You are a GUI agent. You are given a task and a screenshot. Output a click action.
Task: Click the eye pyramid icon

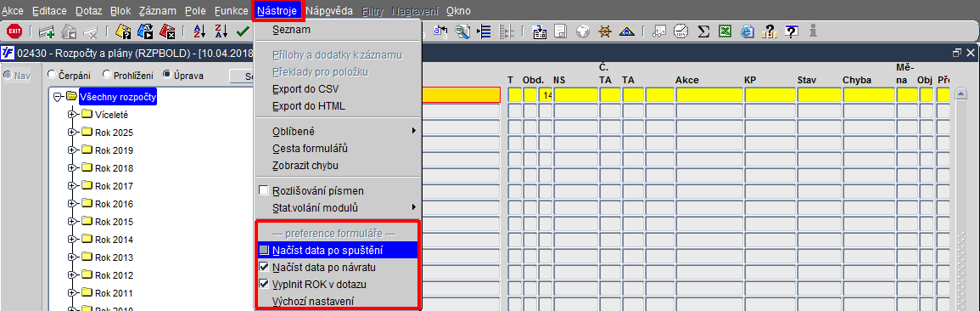click(x=626, y=31)
